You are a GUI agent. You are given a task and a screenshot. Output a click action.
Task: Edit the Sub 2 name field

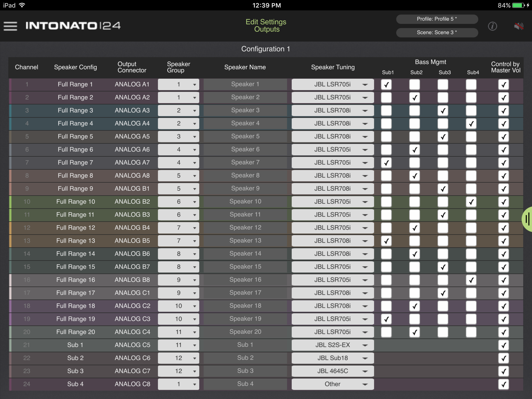[x=245, y=358]
